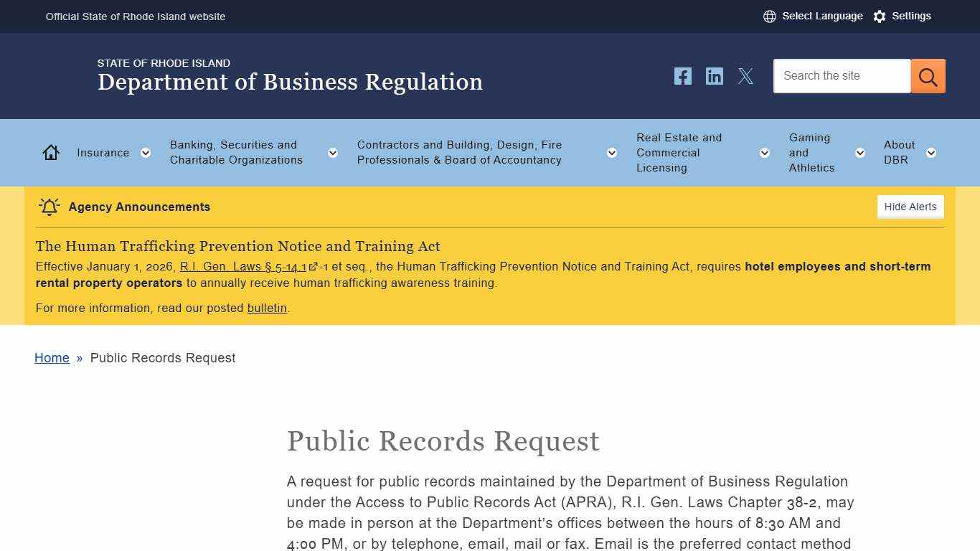Click the Settings gear icon

pos(880,16)
